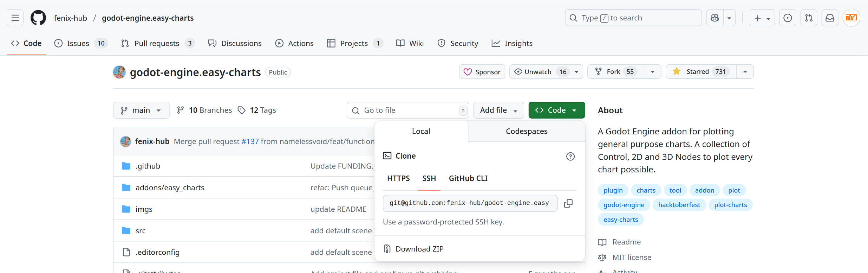Unstar the repository with Starred button

[701, 72]
